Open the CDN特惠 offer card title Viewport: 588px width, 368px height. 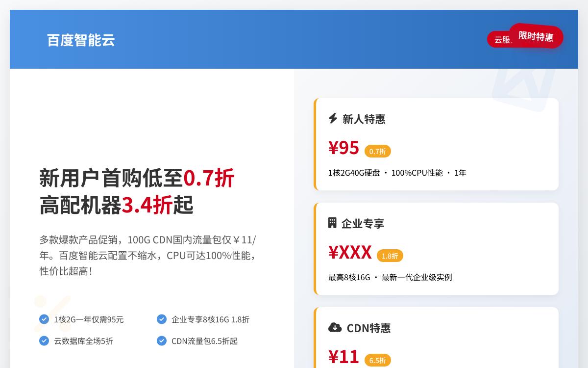pyautogui.click(x=368, y=328)
